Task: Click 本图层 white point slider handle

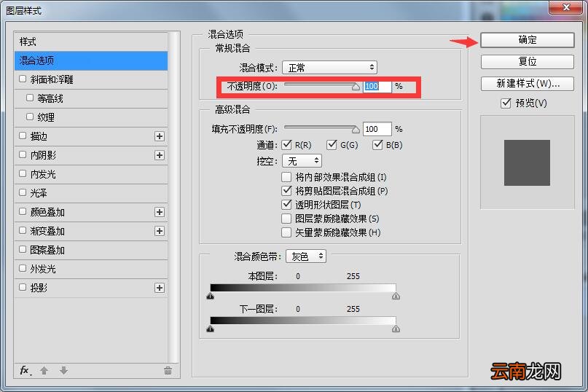Action: (396, 296)
